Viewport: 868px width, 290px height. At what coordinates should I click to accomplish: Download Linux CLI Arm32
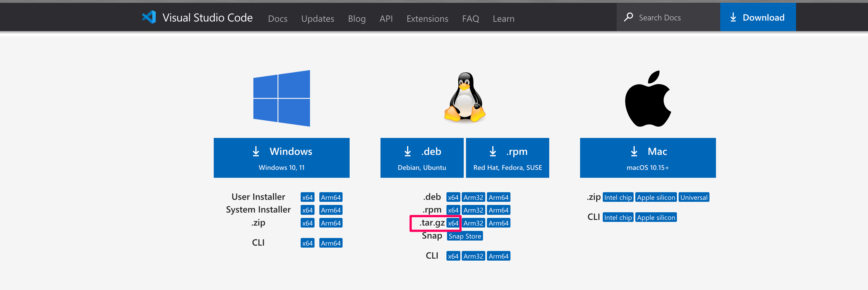point(473,256)
